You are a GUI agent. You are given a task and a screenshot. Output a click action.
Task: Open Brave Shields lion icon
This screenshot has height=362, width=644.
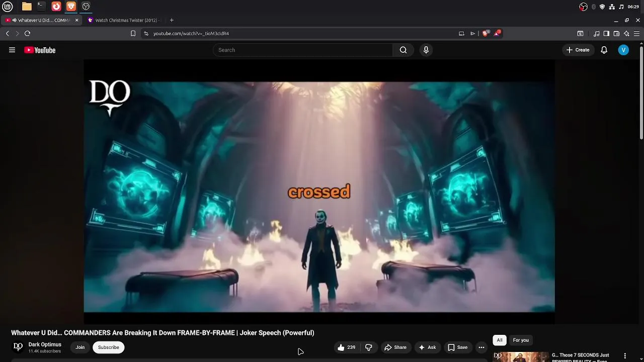(x=486, y=33)
